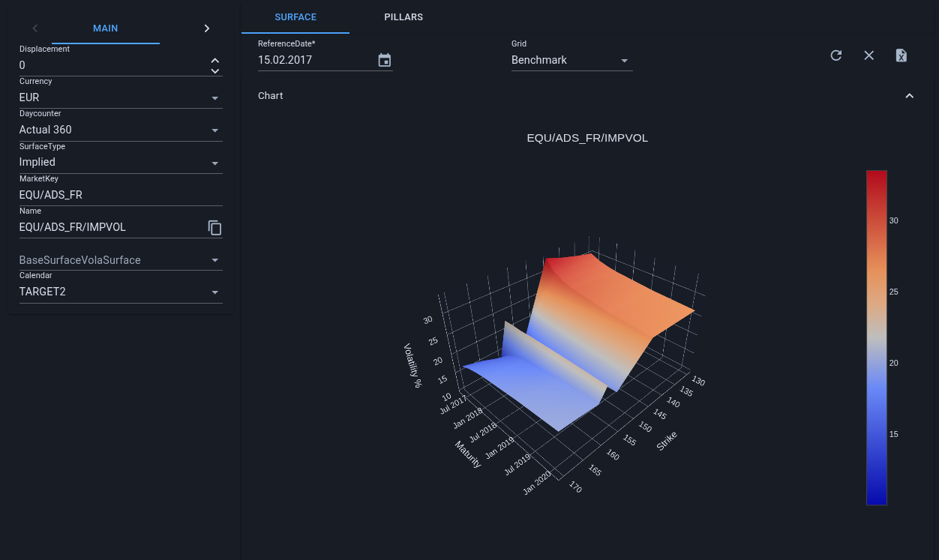Go to previous tab with left chevron

[34, 28]
